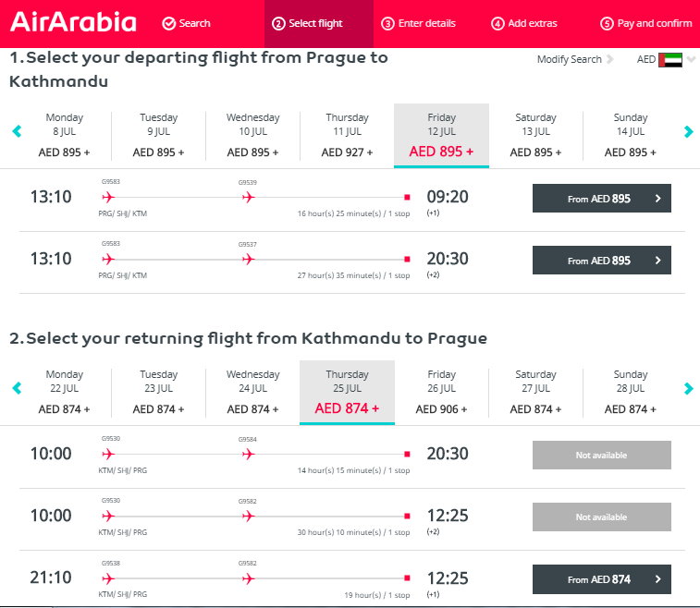
Task: Choose the 20:30 arrival departing flight AED 895
Action: (x=601, y=261)
